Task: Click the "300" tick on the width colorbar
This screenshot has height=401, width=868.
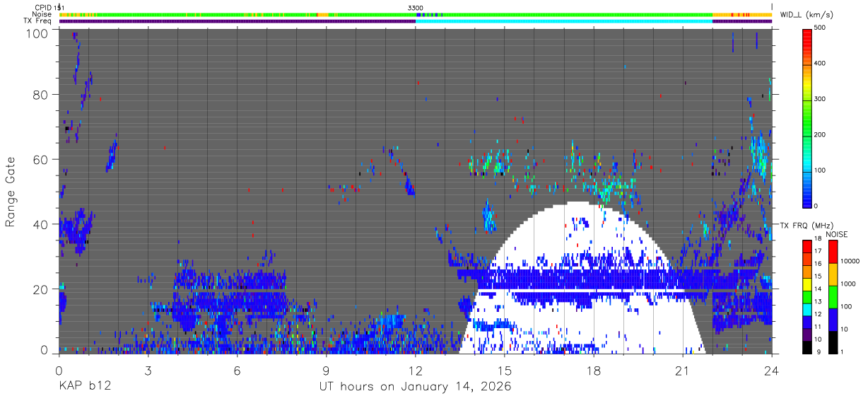Action: click(820, 100)
